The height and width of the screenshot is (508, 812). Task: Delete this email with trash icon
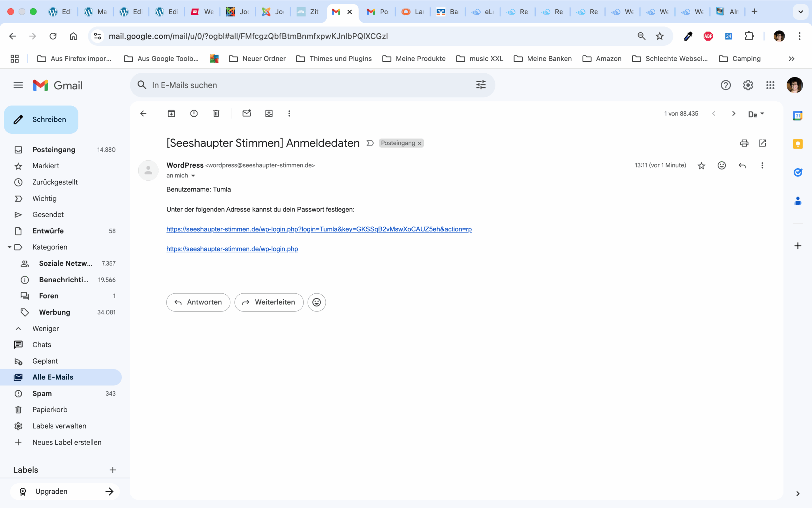pyautogui.click(x=216, y=114)
